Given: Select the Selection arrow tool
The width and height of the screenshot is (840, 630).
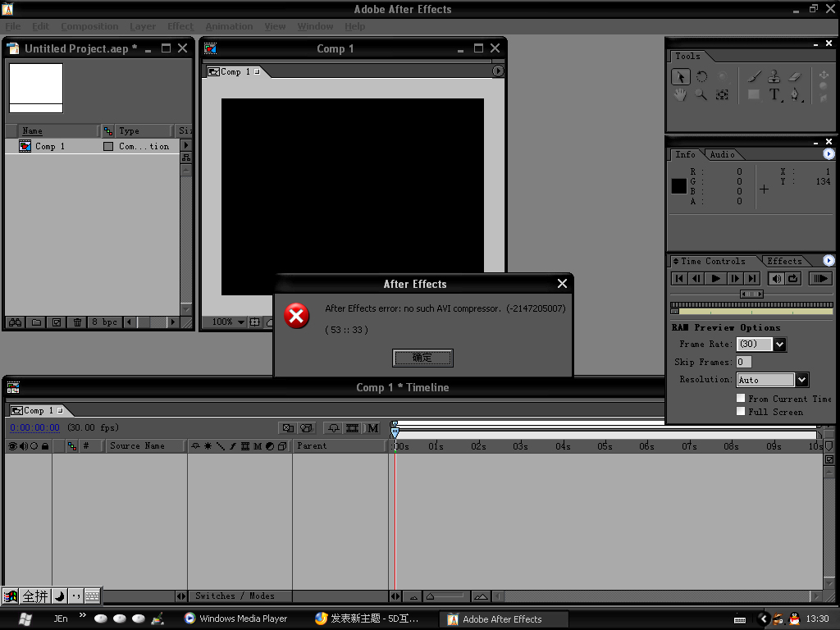Looking at the screenshot, I should click(680, 77).
